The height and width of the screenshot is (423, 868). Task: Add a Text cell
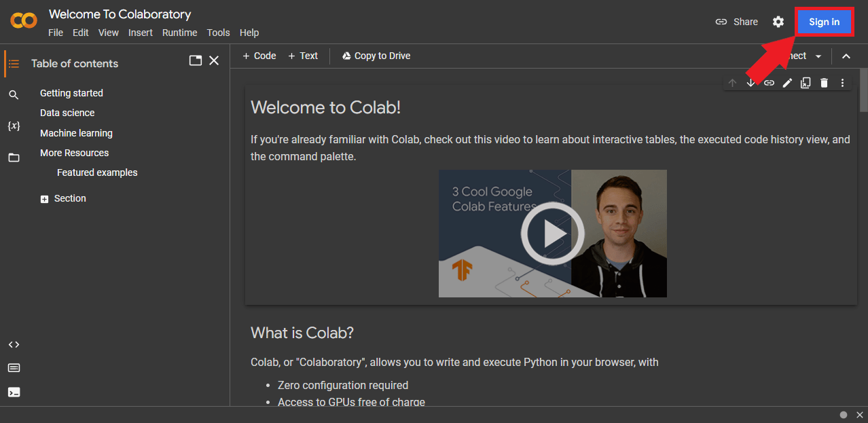tap(303, 56)
